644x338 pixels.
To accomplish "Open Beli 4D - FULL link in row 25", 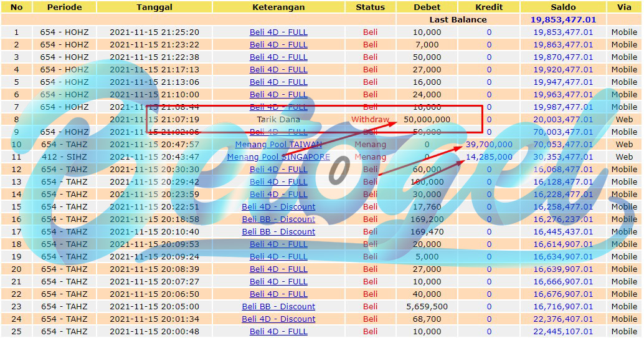I will 278,331.
